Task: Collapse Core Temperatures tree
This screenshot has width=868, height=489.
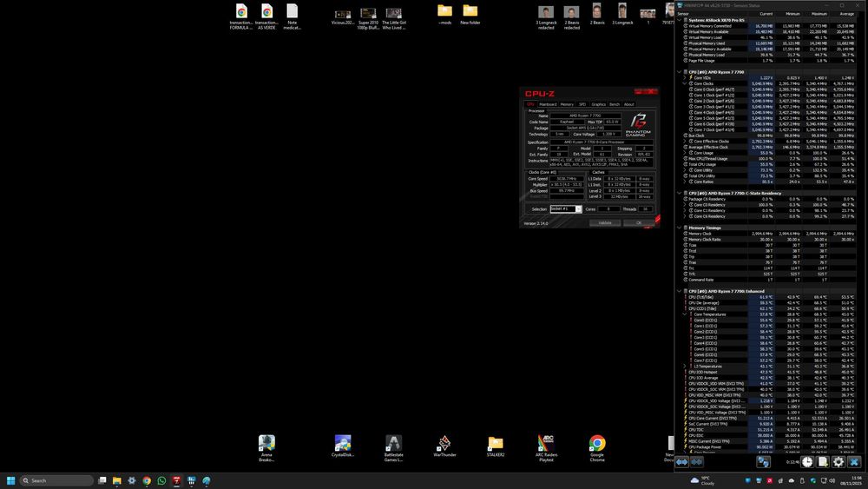Action: (x=685, y=314)
